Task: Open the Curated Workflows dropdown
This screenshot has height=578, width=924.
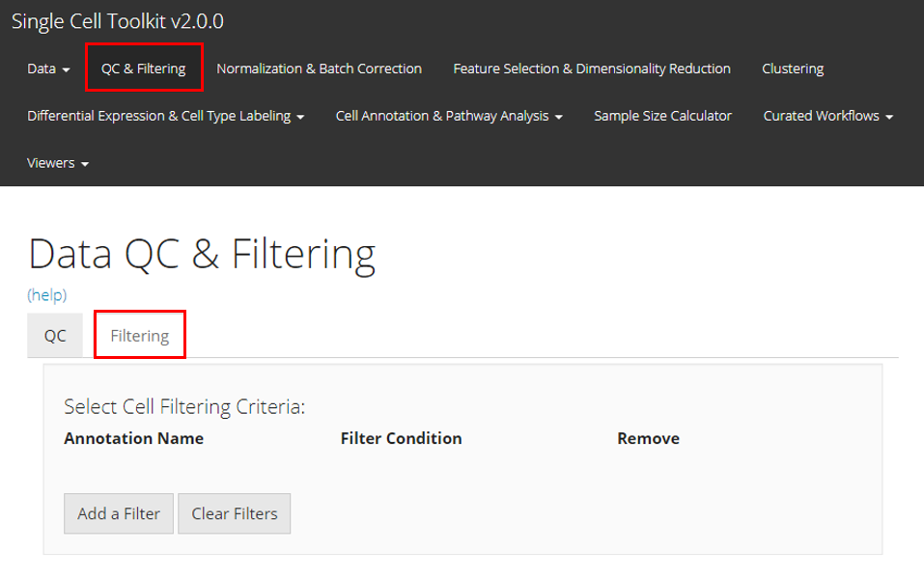Action: 827,116
